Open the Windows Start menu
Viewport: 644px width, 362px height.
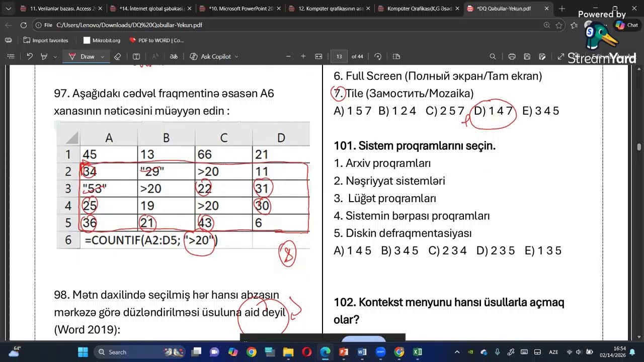point(83,352)
